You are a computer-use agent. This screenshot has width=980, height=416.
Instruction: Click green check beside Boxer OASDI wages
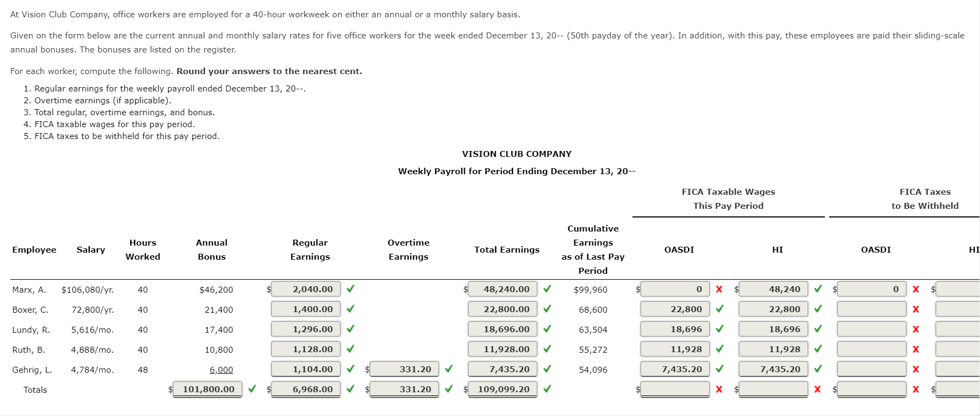[719, 308]
